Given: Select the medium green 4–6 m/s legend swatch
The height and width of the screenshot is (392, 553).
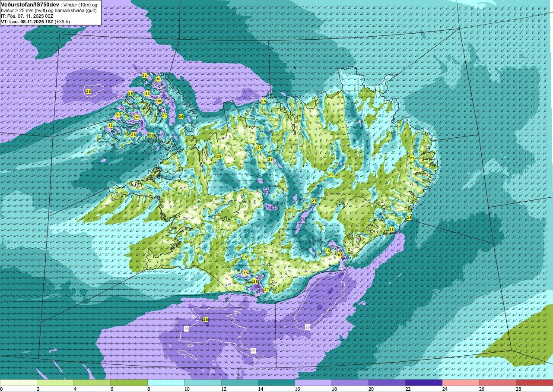Looking at the screenshot, I should pyautogui.click(x=92, y=383).
